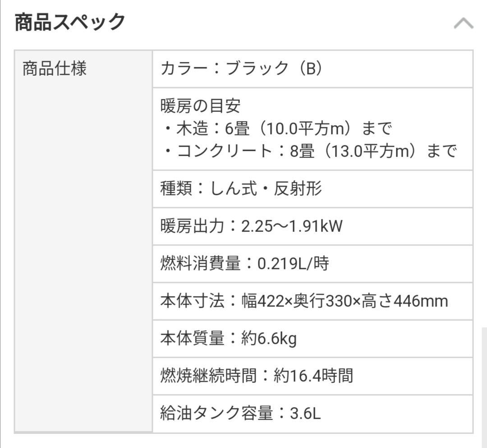This screenshot has height=448, width=487.
Task: Click the 暖房出力 label text
Action: [192, 226]
